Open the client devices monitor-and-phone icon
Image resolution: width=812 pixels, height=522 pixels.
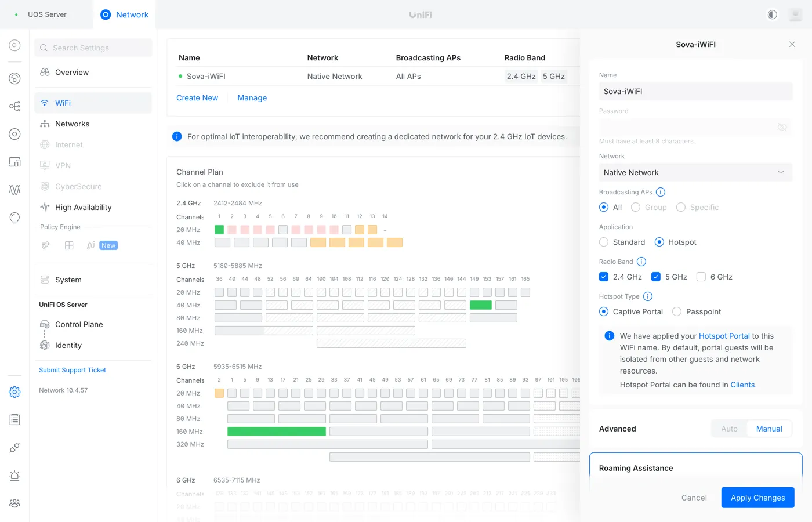click(15, 162)
